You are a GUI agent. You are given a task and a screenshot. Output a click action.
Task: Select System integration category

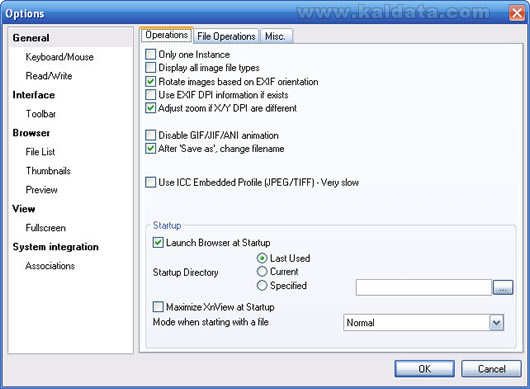(55, 247)
